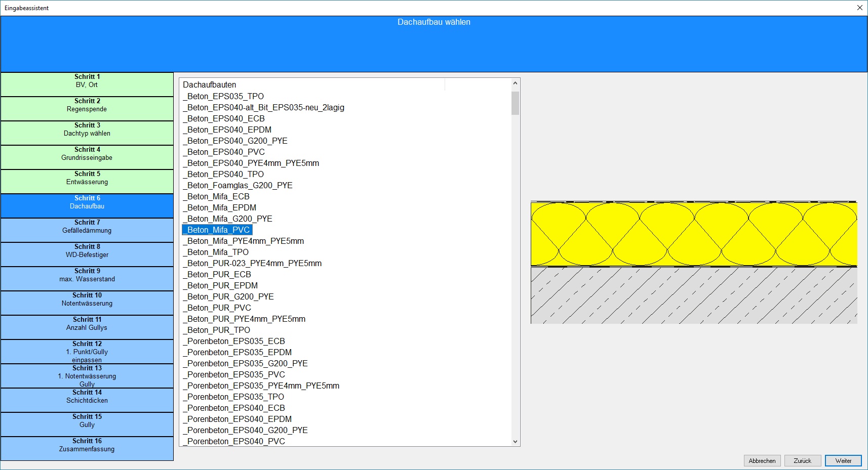The image size is (868, 470).
Task: Pick _Porenbeton_EPS035_ECB in the list
Action: (234, 341)
